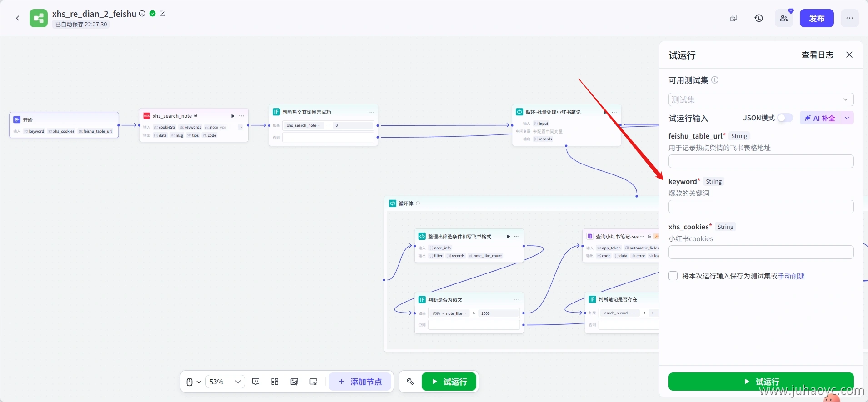Open 整理出筛选条件和写飞书格式 node options menu
868x402 pixels.
pyautogui.click(x=517, y=236)
